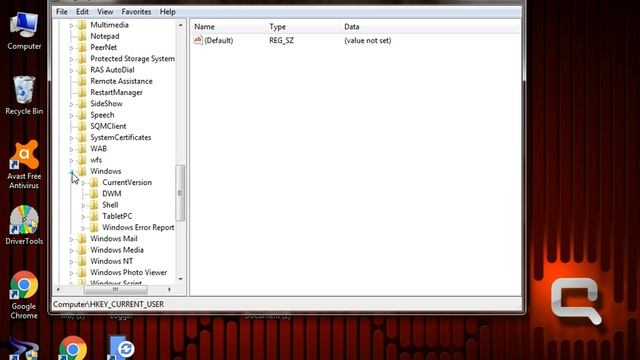640x360 pixels.
Task: Click the Remote Assistance folder icon
Action: [x=82, y=81]
